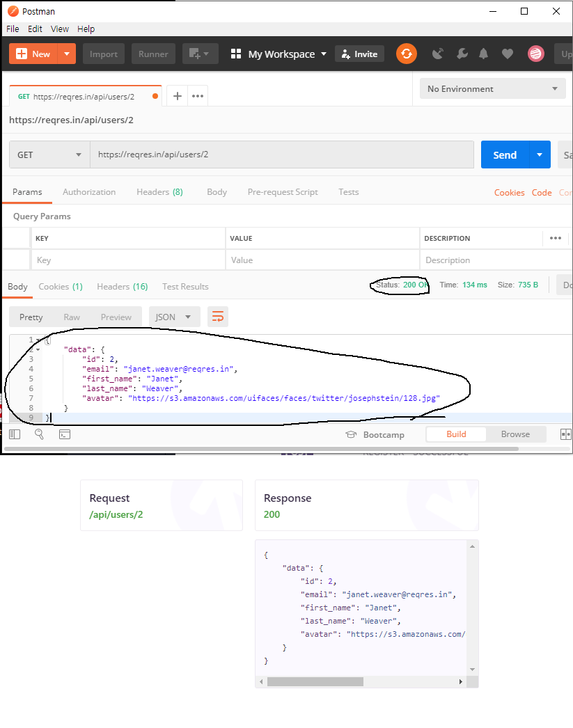The image size is (573, 728).
Task: Click the Value input in query params
Action: pyautogui.click(x=322, y=260)
